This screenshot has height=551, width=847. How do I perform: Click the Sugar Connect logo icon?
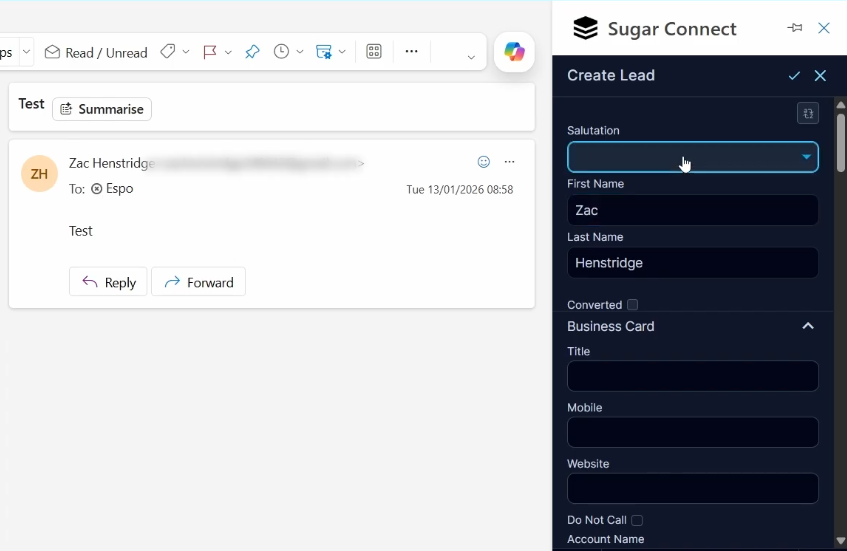pyautogui.click(x=586, y=28)
